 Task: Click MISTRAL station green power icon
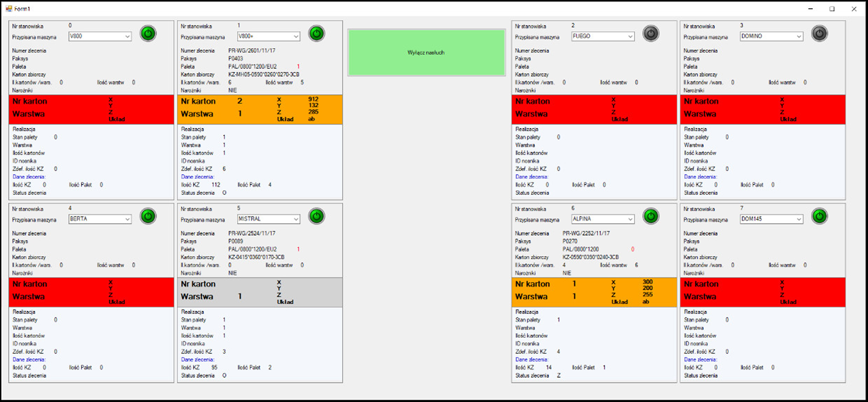pyautogui.click(x=316, y=216)
